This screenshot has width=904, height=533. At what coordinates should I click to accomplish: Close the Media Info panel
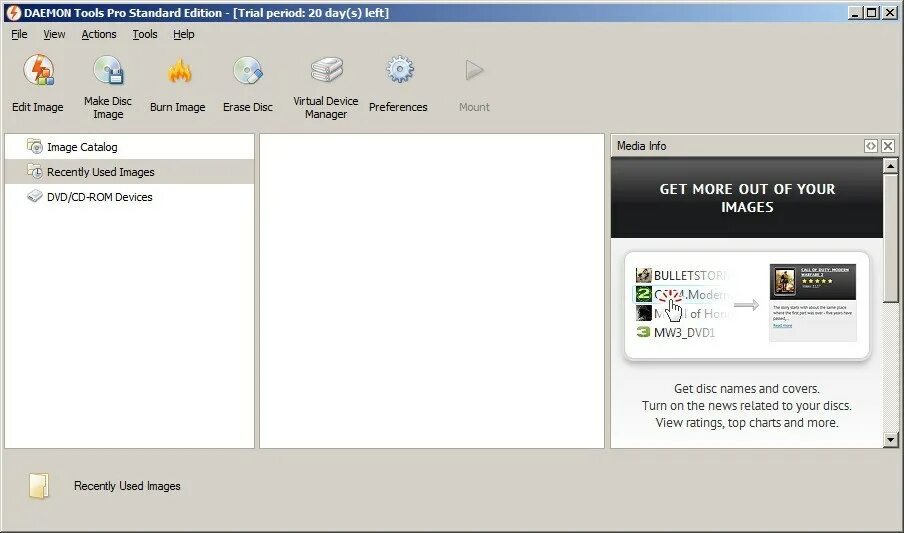(x=888, y=146)
